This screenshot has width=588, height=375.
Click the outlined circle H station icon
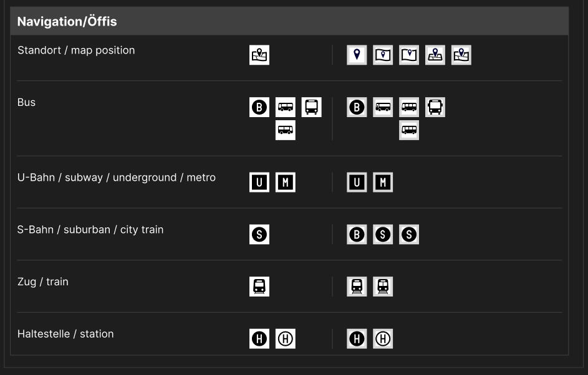tap(286, 338)
